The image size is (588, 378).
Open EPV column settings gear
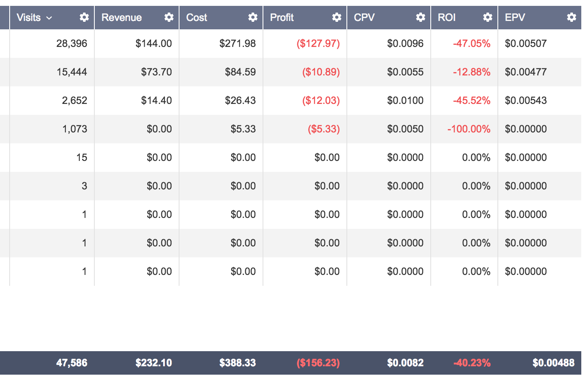click(x=572, y=17)
